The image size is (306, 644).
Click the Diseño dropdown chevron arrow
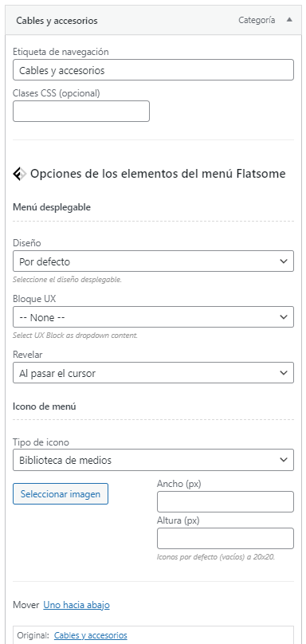[x=284, y=261]
